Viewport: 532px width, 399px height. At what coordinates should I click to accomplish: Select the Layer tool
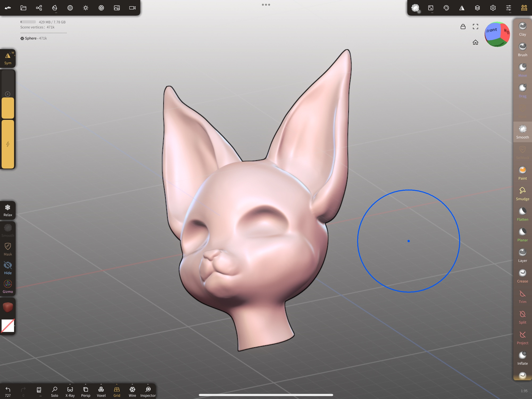pyautogui.click(x=522, y=255)
